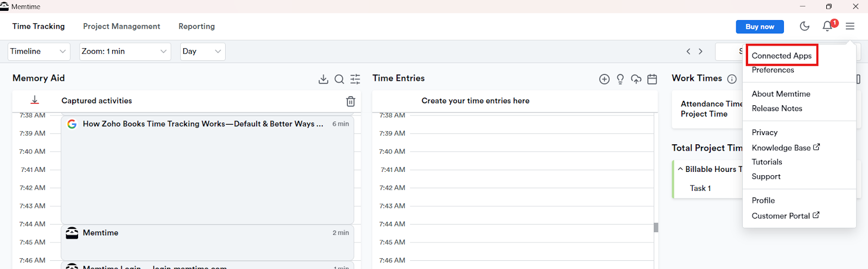Open the Reporting tab
This screenshot has width=868, height=269.
(196, 26)
